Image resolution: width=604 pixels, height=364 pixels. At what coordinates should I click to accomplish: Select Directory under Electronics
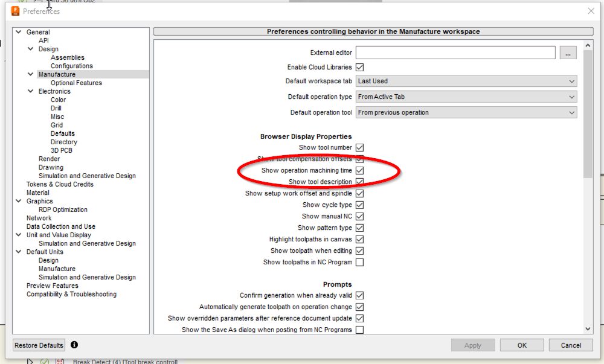tap(64, 142)
